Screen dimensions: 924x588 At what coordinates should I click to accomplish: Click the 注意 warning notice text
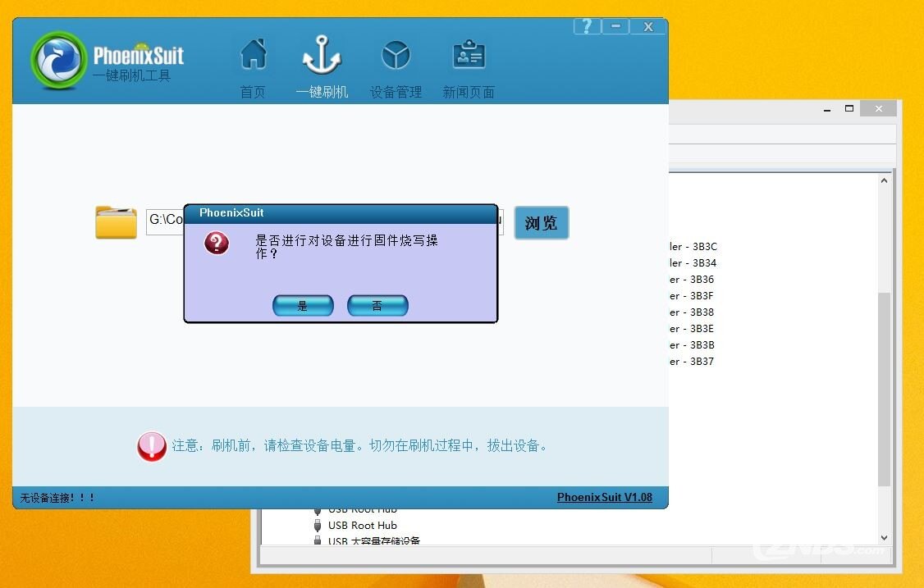pyautogui.click(x=359, y=446)
